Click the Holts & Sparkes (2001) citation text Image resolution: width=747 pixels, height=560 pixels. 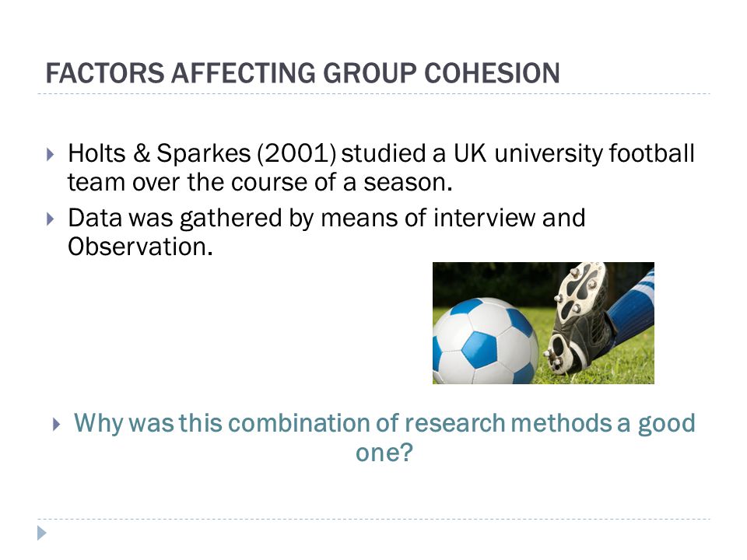point(202,153)
